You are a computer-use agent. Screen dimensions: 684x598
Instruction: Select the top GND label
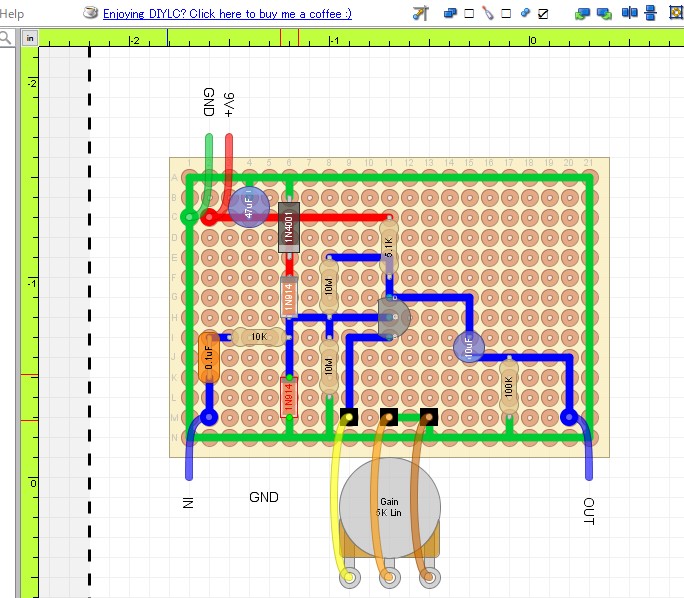(209, 102)
